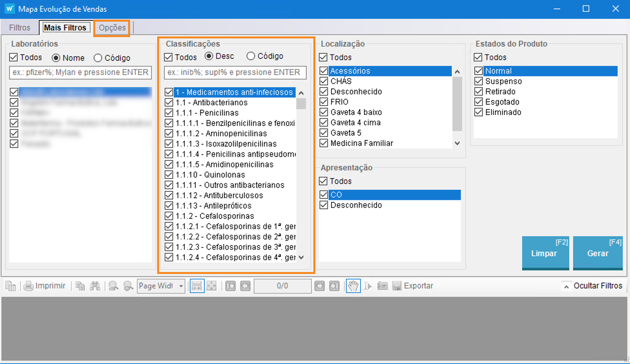Collapse filters with Ocultar Filtros chevron

point(566,286)
